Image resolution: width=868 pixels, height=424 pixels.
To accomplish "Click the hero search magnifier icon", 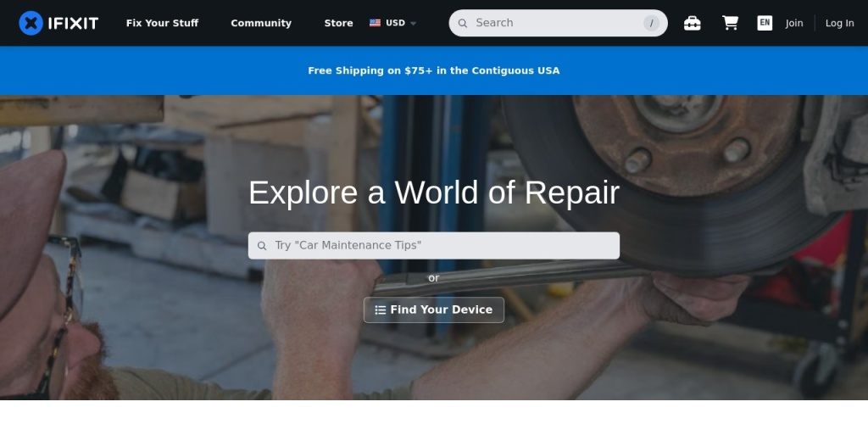I will (262, 246).
